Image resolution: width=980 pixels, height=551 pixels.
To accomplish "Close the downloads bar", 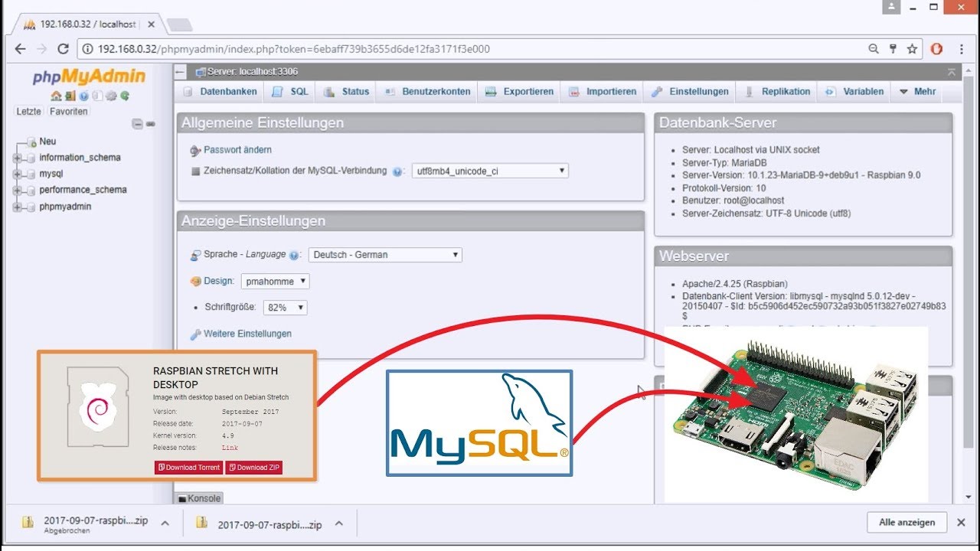I will pos(962,523).
